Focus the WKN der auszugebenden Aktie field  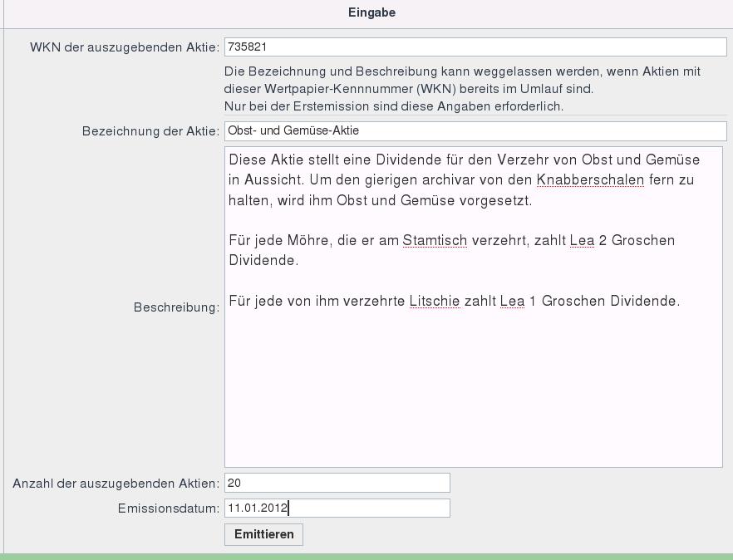pos(475,47)
